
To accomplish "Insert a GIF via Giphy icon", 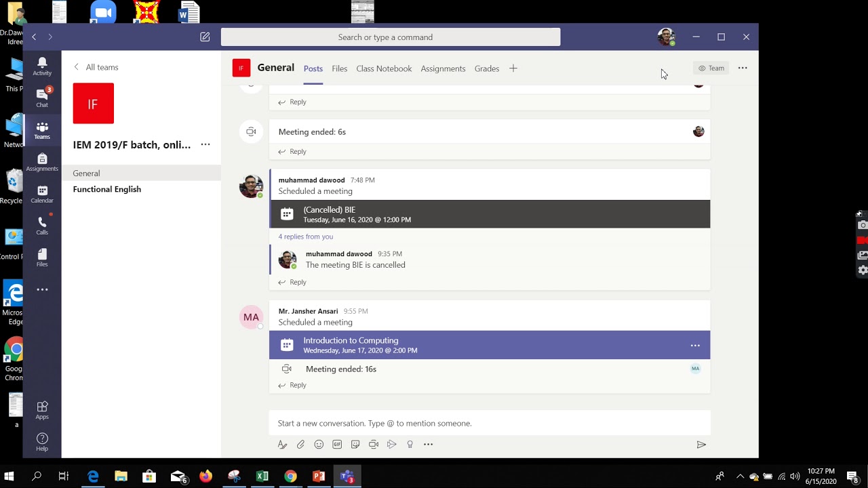I will click(x=337, y=445).
